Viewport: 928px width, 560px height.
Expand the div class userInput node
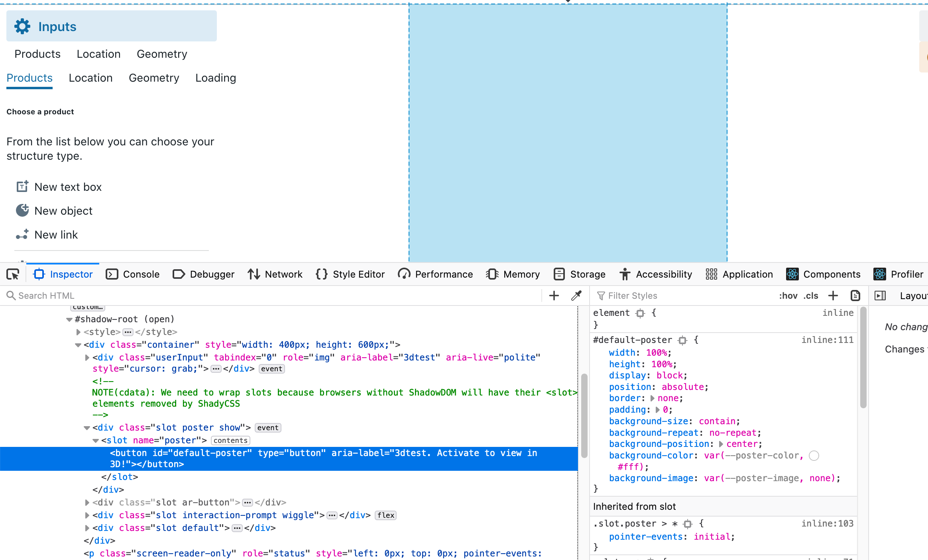tap(87, 358)
